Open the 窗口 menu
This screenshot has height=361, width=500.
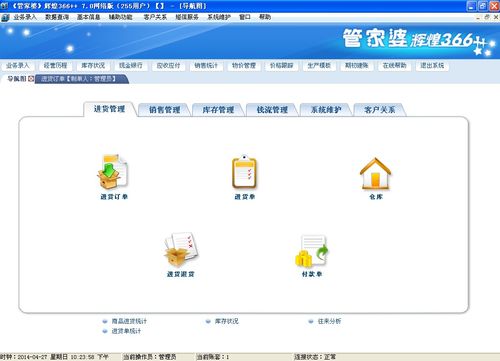tap(245, 17)
